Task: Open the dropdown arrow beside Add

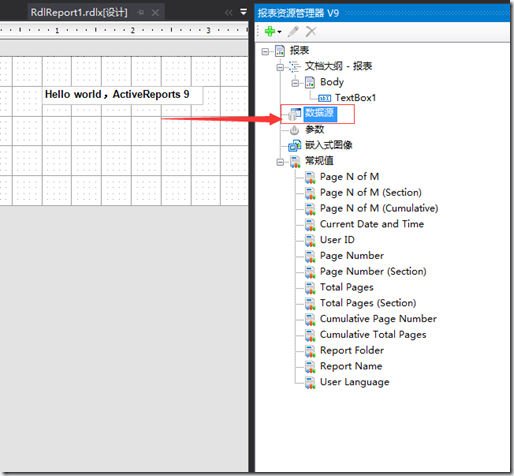Action: tap(279, 32)
